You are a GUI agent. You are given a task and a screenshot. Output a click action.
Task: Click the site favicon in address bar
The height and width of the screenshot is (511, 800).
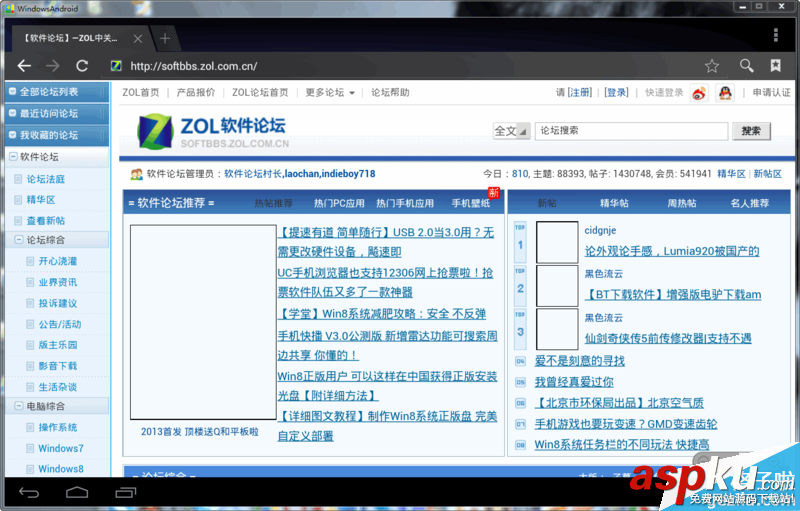click(x=116, y=66)
